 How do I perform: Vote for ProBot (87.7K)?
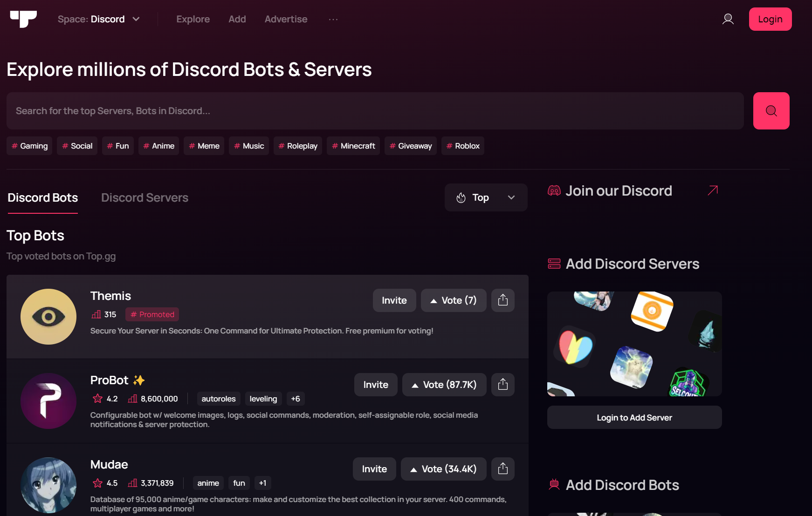pyautogui.click(x=444, y=385)
